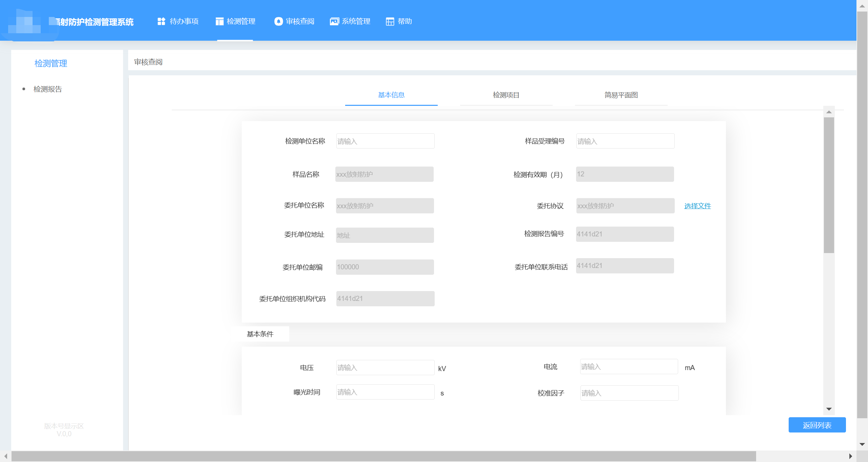Click the inner form scrollbar thumb
The image size is (868, 462).
(x=829, y=185)
